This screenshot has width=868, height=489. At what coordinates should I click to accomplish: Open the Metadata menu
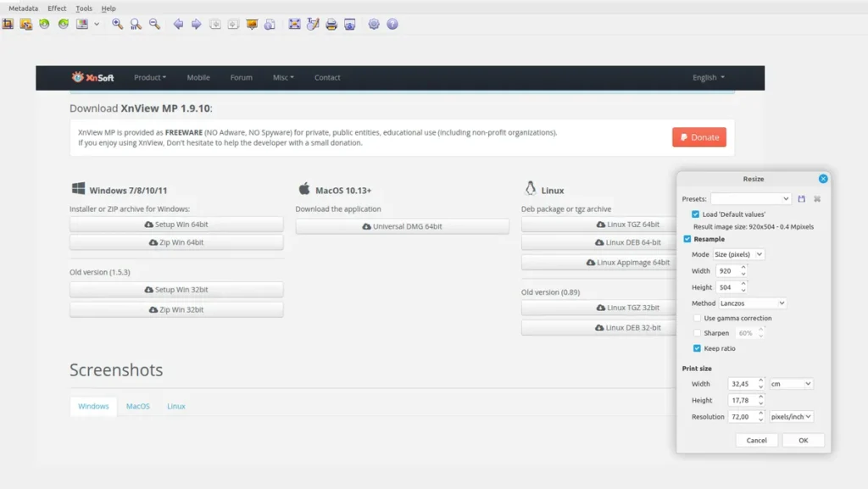(x=23, y=8)
